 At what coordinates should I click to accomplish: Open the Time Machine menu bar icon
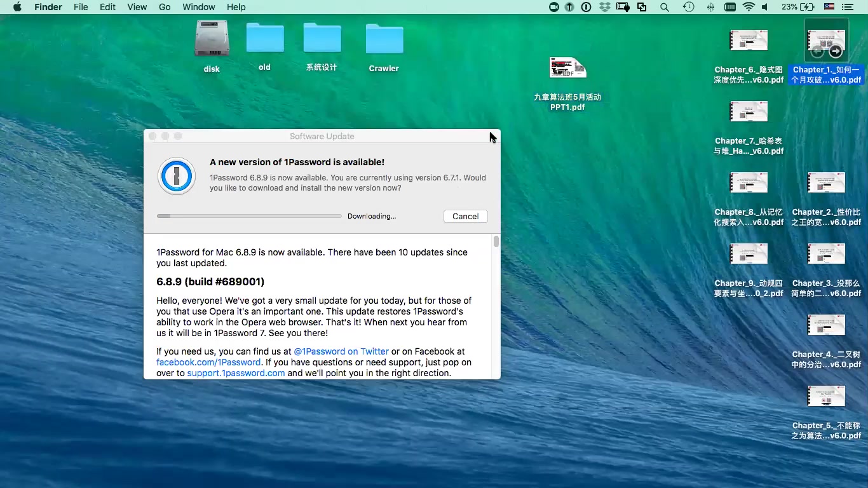[x=688, y=7]
